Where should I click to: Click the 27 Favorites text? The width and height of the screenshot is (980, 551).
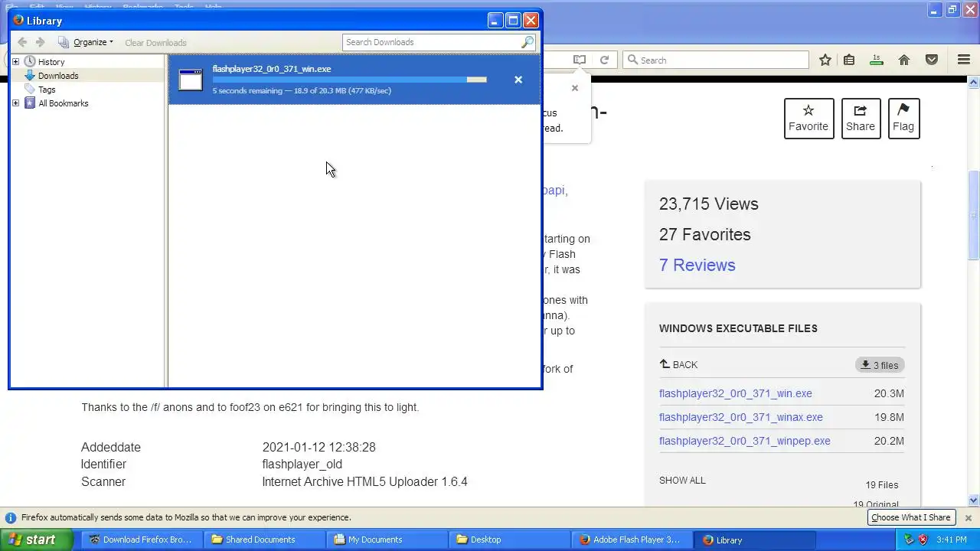tap(705, 235)
